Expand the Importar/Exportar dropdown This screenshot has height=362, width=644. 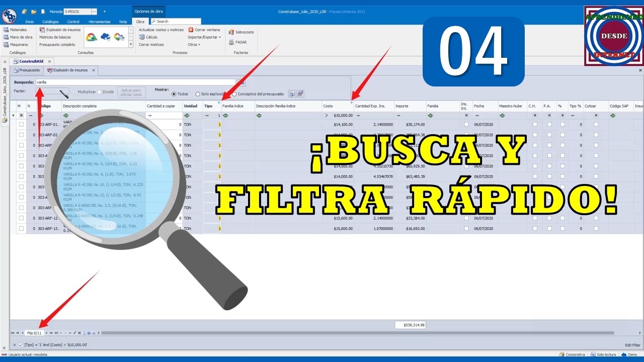(x=204, y=37)
